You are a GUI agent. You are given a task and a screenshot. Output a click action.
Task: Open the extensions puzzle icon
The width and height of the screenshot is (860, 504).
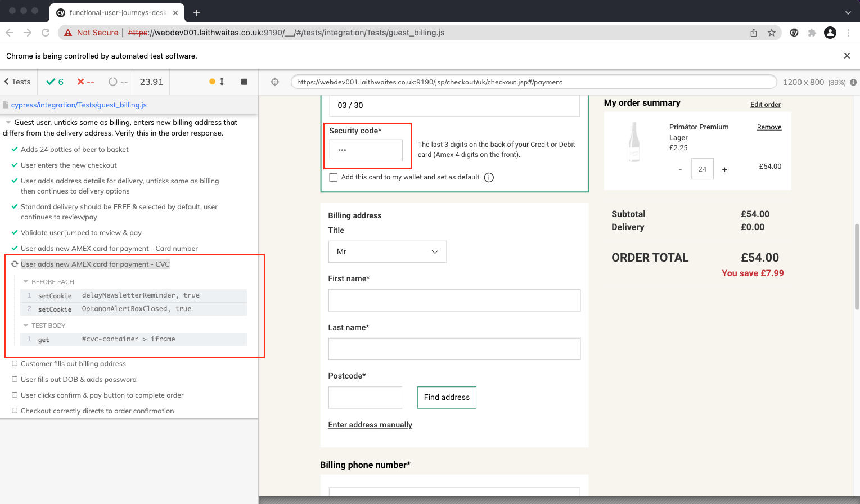[x=812, y=33]
